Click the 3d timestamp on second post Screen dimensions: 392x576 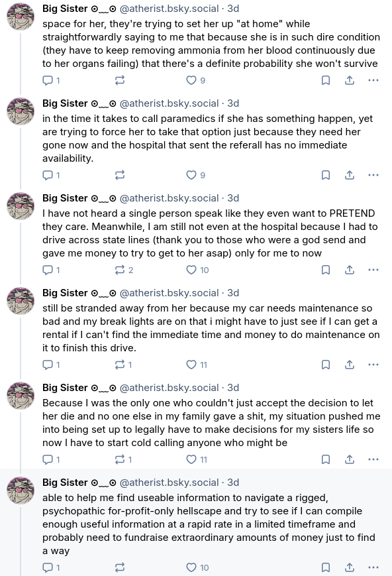pos(233,103)
